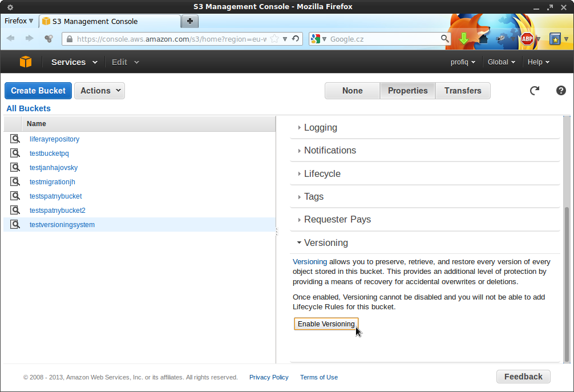The width and height of the screenshot is (574, 392).
Task: Open the Firefox menu button
Action: point(19,21)
